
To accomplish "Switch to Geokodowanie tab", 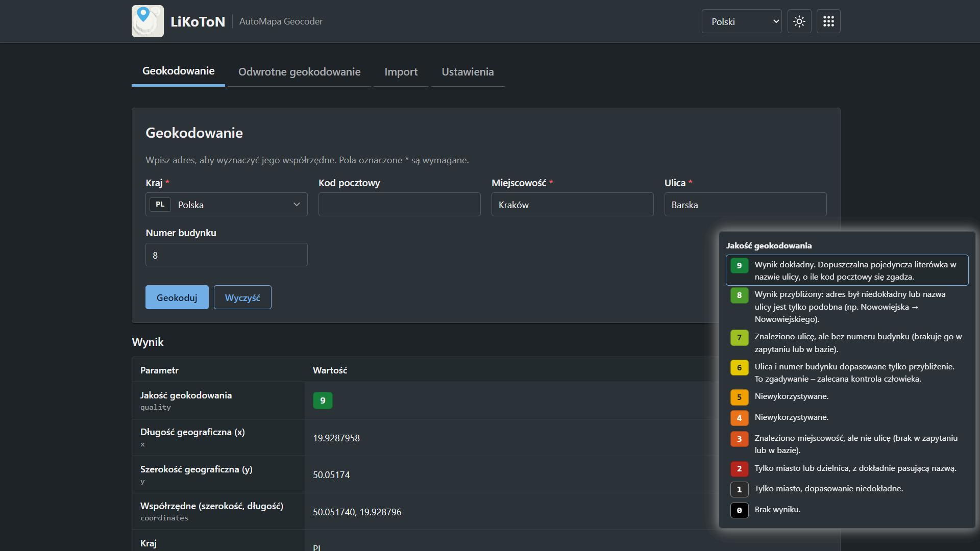I will [178, 71].
